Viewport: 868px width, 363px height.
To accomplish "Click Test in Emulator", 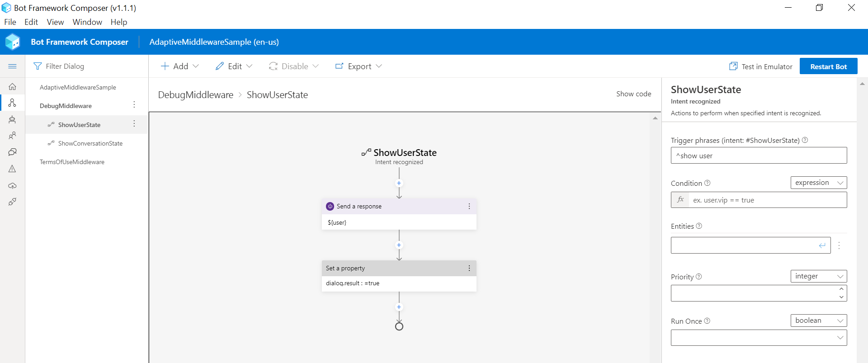I will click(761, 66).
